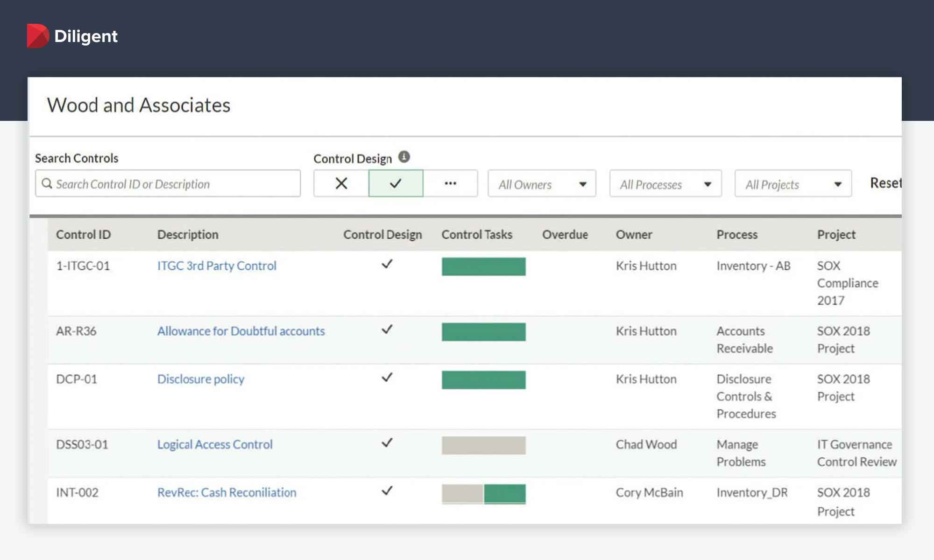Open the All Owners dropdown

(542, 184)
